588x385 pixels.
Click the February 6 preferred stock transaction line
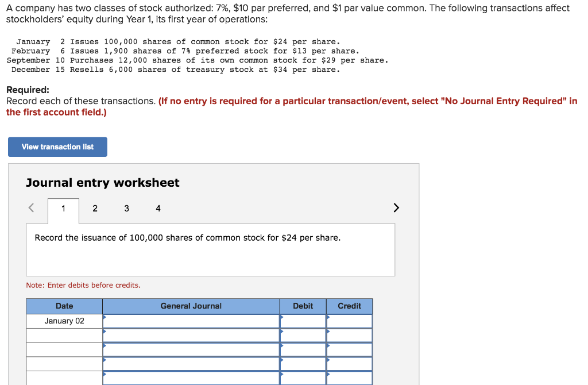[185, 51]
